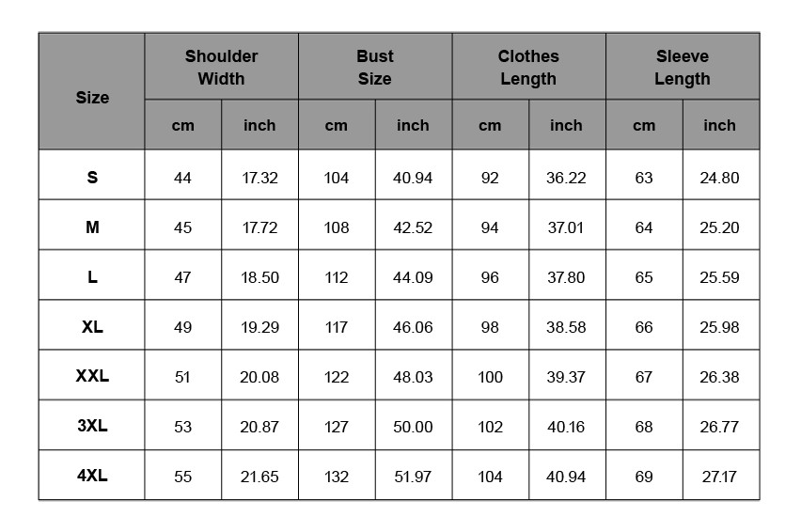Click the 50.00 bust inch cell
801x532 pixels.
coord(414,425)
